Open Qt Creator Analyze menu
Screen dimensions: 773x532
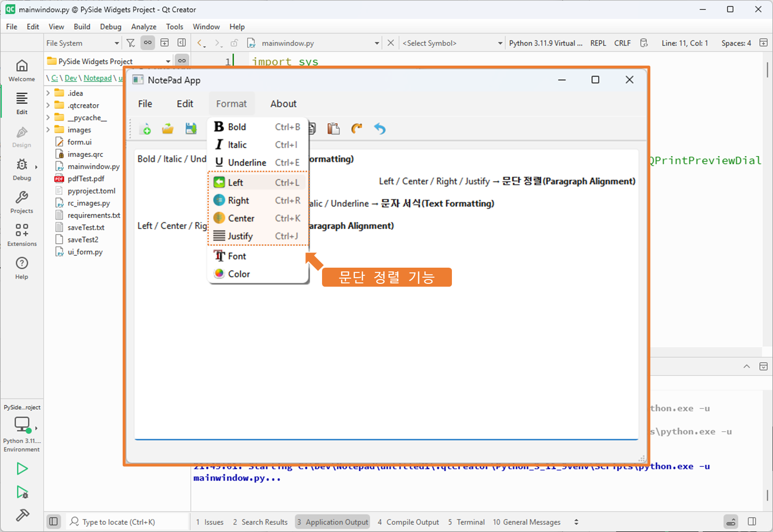[144, 27]
